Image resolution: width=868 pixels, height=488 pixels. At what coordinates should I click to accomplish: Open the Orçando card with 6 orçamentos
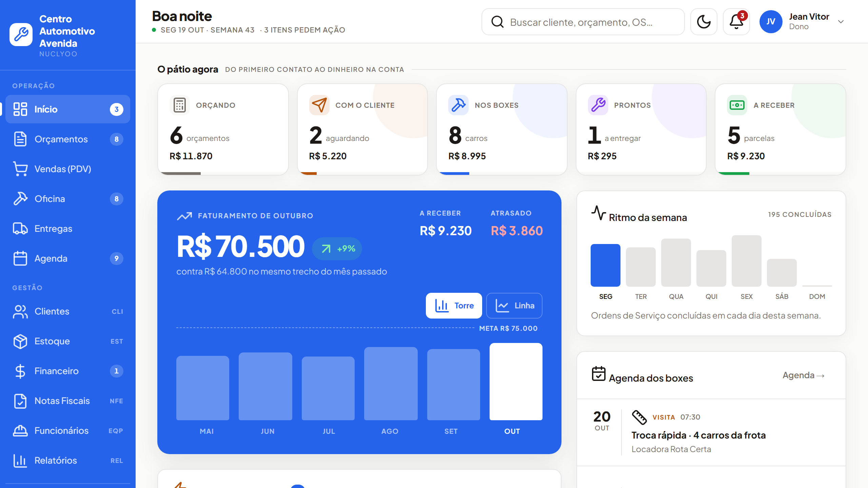pos(223,129)
